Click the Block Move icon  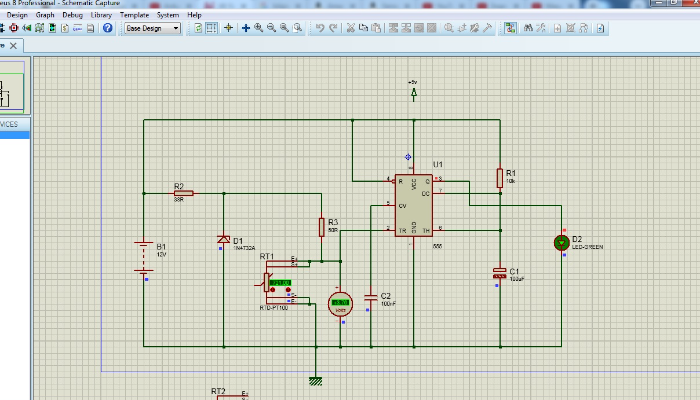(x=406, y=28)
